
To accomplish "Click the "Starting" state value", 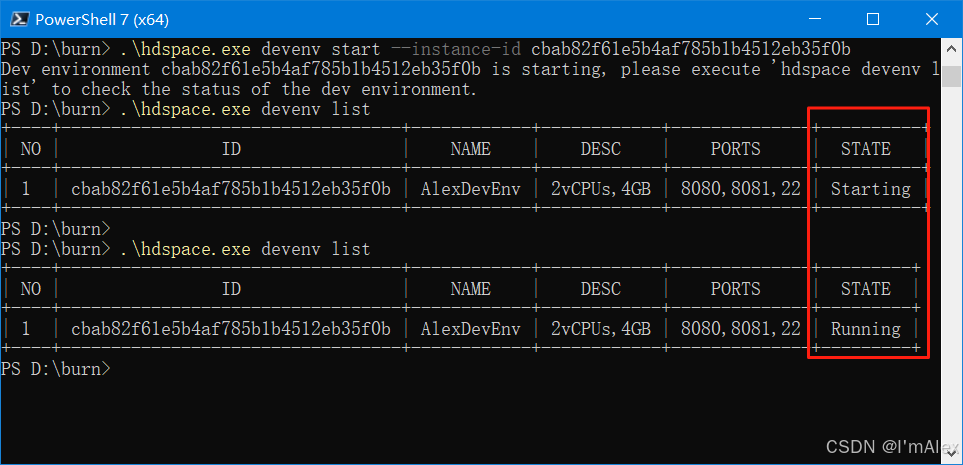I will (870, 189).
